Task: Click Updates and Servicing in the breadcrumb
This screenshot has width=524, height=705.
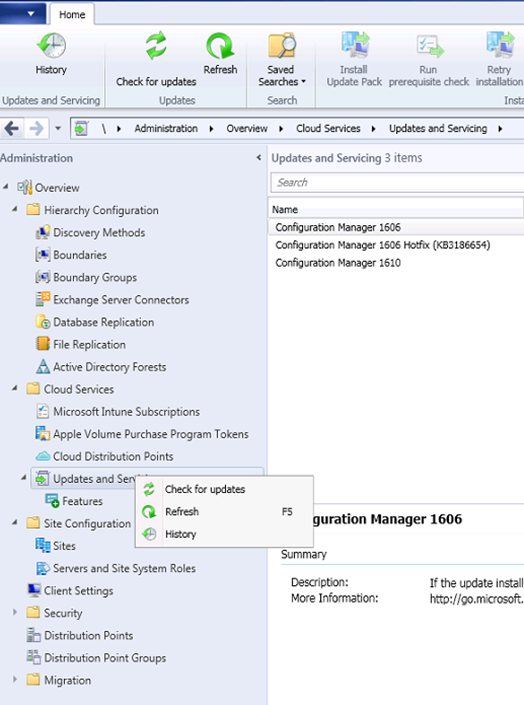Action: coord(438,129)
